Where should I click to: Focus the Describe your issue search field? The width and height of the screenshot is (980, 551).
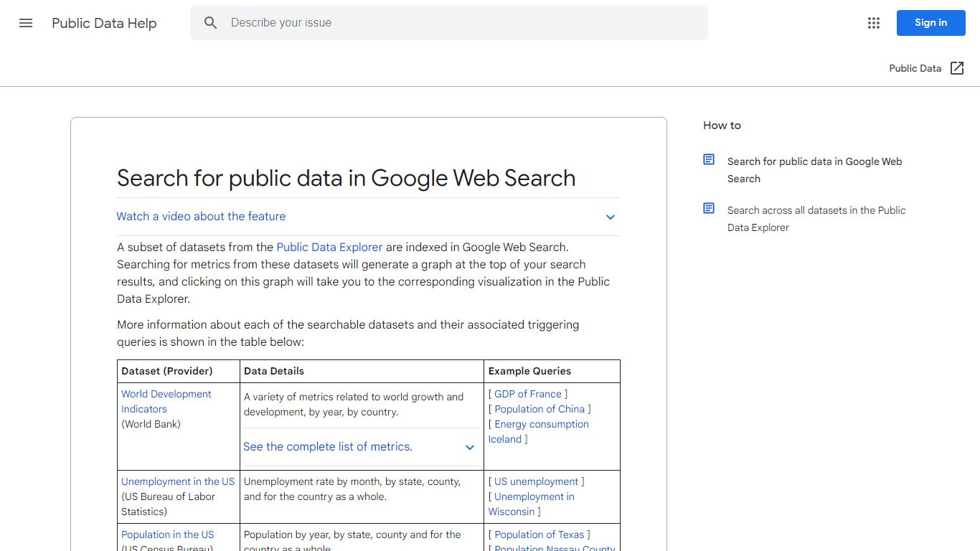(x=449, y=23)
